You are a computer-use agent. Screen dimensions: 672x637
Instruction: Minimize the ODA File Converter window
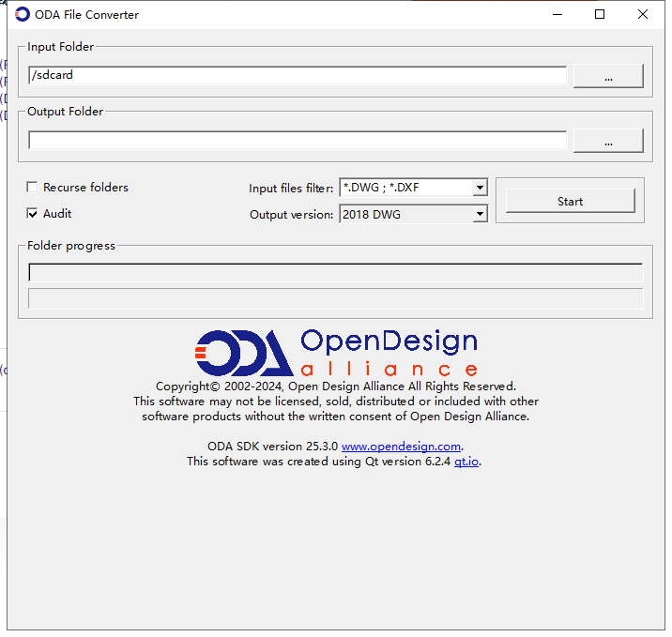coord(557,15)
